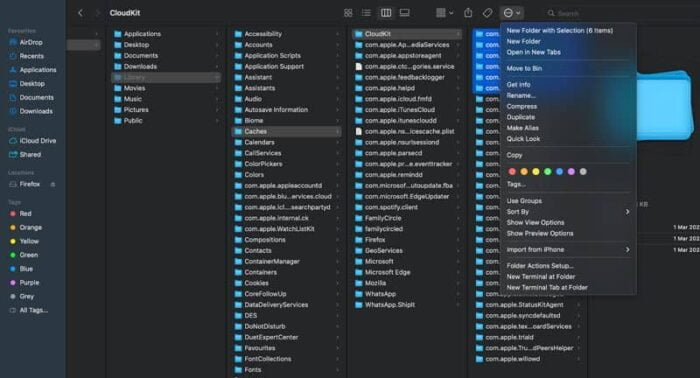Switch to list view
This screenshot has height=378, width=700.
click(366, 13)
